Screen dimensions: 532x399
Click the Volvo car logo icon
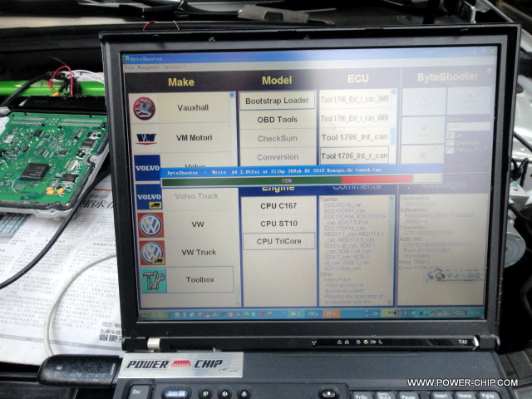pyautogui.click(x=147, y=168)
